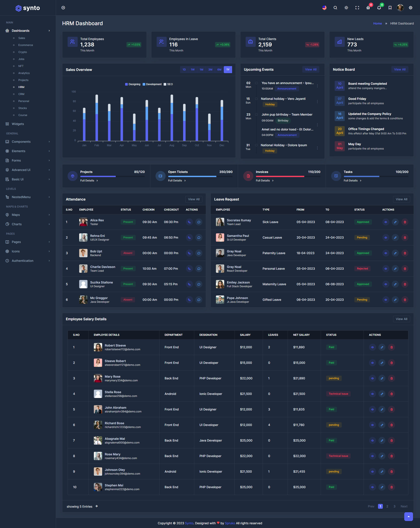Open the shopping cart icon with badge
This screenshot has width=420, height=528.
click(x=368, y=8)
